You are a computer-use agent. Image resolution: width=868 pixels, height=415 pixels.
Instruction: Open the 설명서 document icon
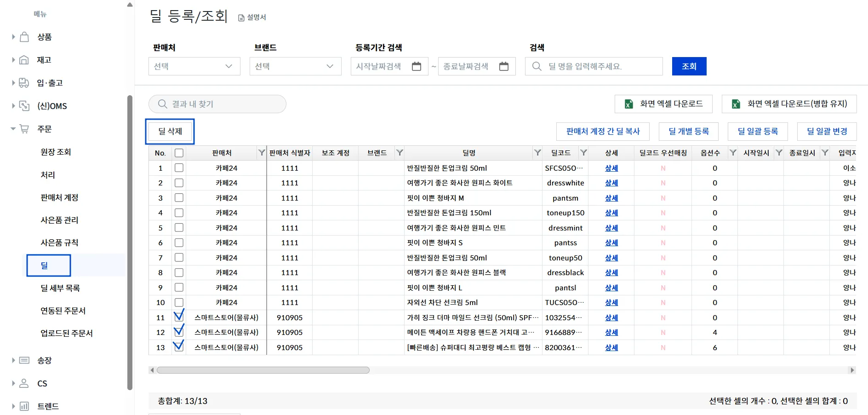pos(241,17)
